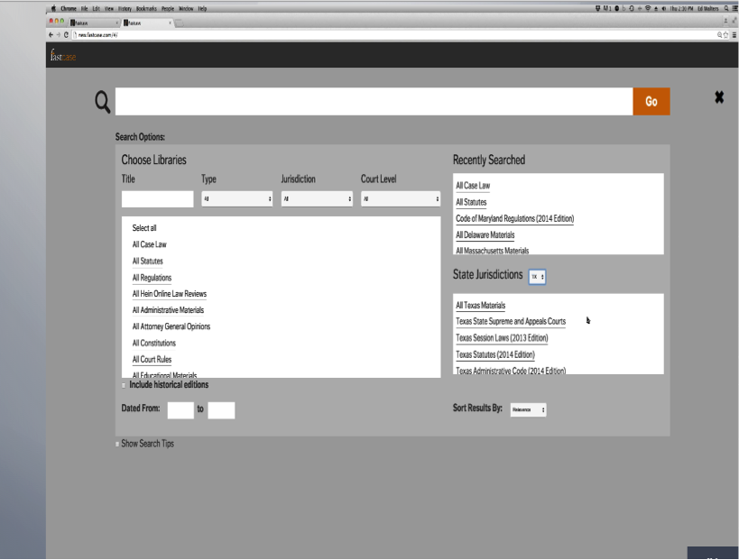Select All Statutes in Choose Libraries list
Screen dimensions: 739x560
point(147,261)
